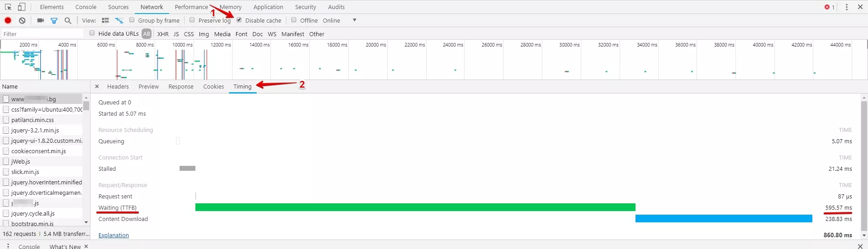Select request jquery.cycle.all.js
868x249 pixels.
42,213
